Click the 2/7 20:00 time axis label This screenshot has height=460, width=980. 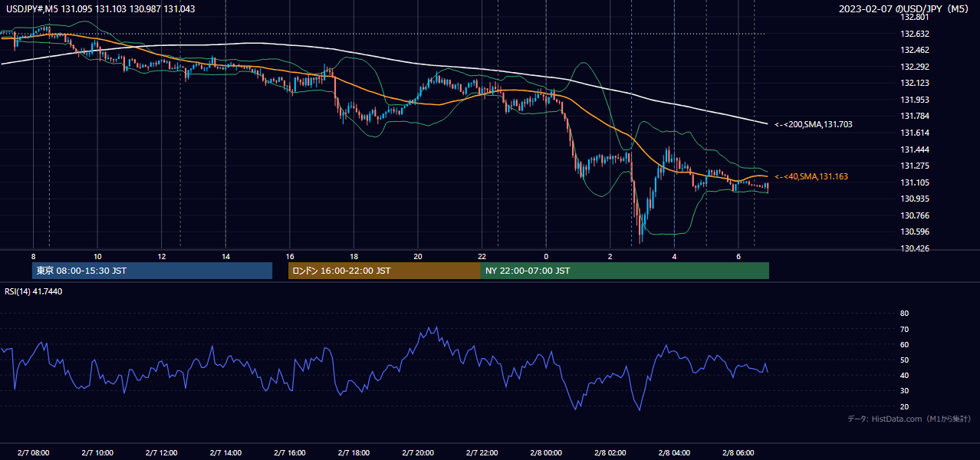click(417, 453)
